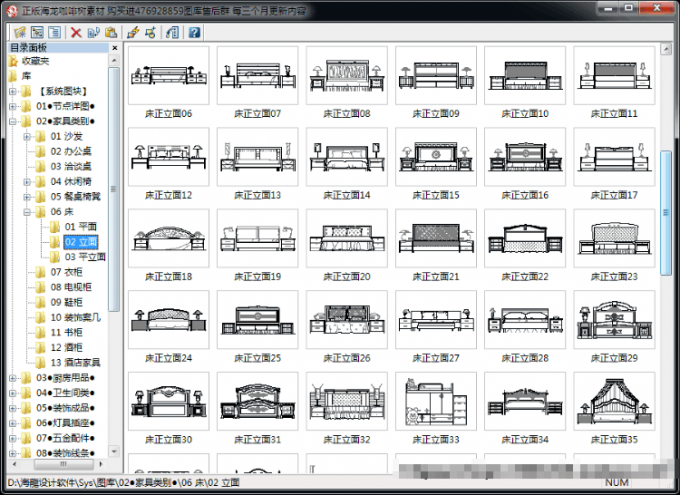Click the new folder toolbar icon
This screenshot has width=680, height=495.
pyautogui.click(x=20, y=32)
